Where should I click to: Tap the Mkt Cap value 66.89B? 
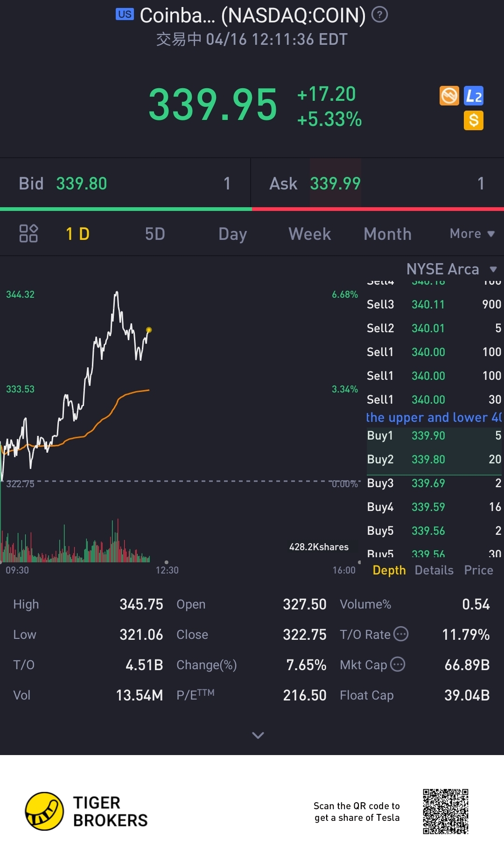click(467, 665)
